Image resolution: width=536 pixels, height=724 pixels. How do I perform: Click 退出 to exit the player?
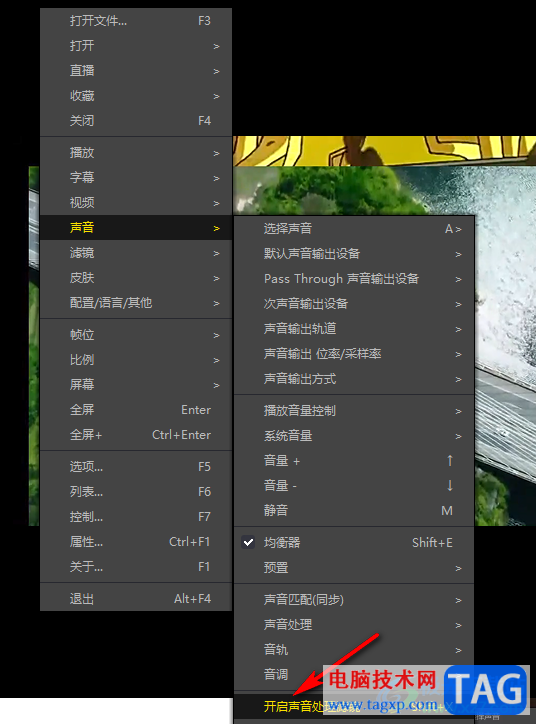136,599
